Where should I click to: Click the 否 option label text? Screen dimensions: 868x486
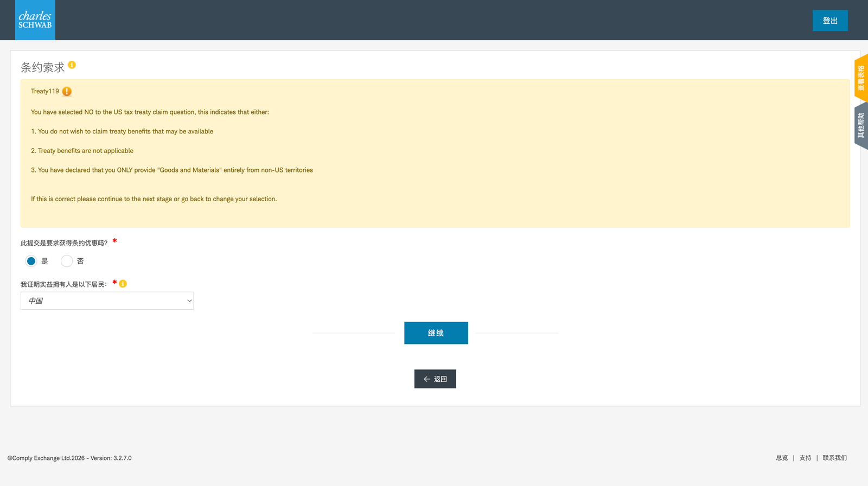(x=80, y=261)
